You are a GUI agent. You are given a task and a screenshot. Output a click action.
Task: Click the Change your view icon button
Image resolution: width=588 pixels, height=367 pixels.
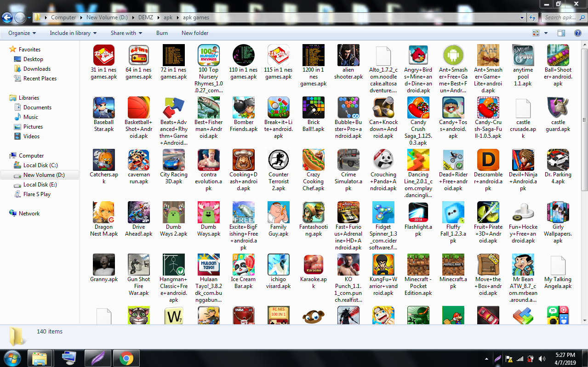click(x=536, y=33)
